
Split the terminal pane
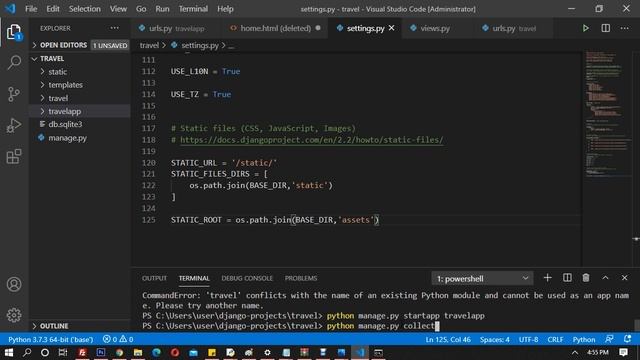coord(567,278)
